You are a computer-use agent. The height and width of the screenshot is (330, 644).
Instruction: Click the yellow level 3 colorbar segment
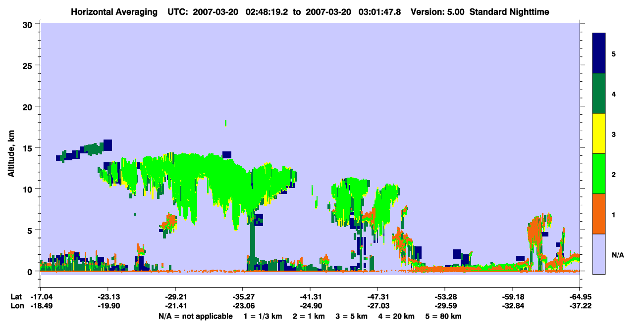[599, 134]
